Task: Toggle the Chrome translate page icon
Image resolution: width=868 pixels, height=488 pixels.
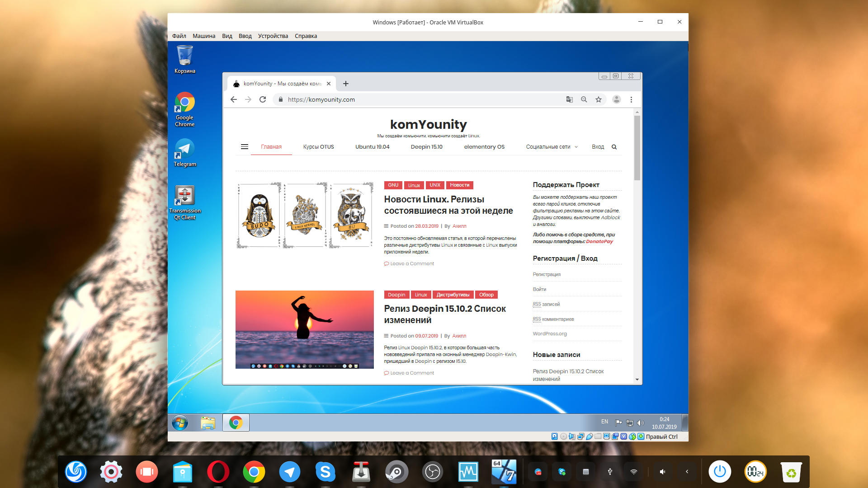Action: coord(570,99)
